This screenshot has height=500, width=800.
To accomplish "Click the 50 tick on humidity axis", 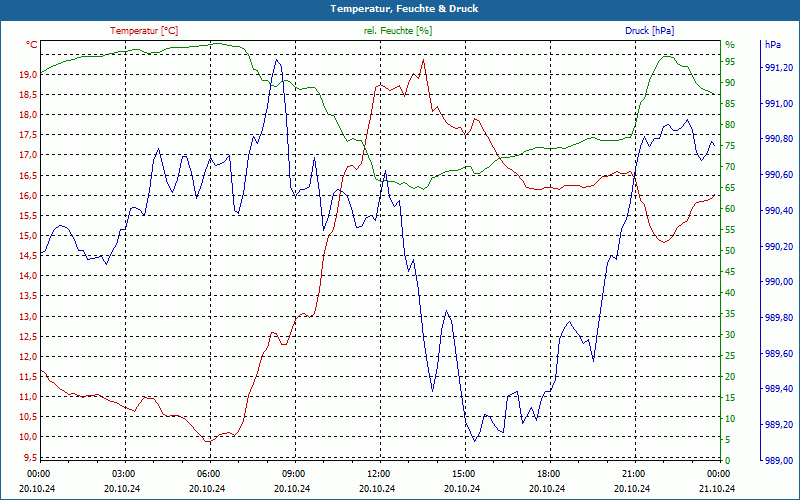I will (730, 251).
